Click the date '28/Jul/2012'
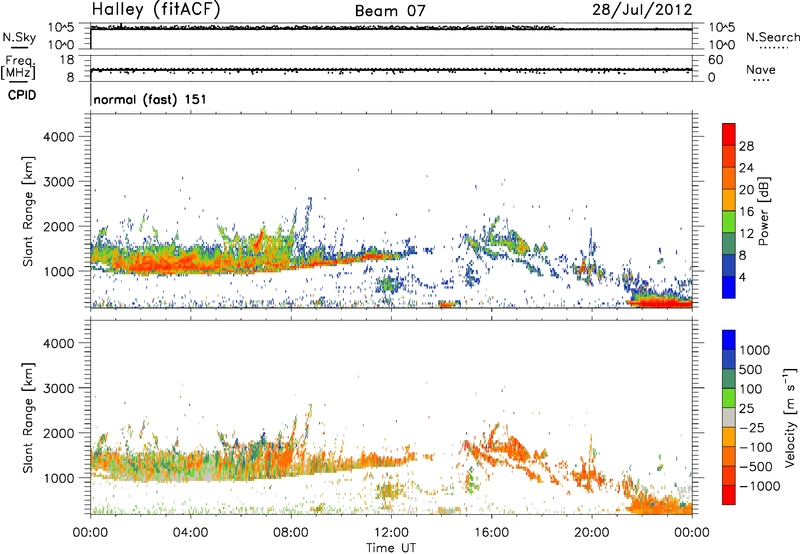 click(642, 10)
